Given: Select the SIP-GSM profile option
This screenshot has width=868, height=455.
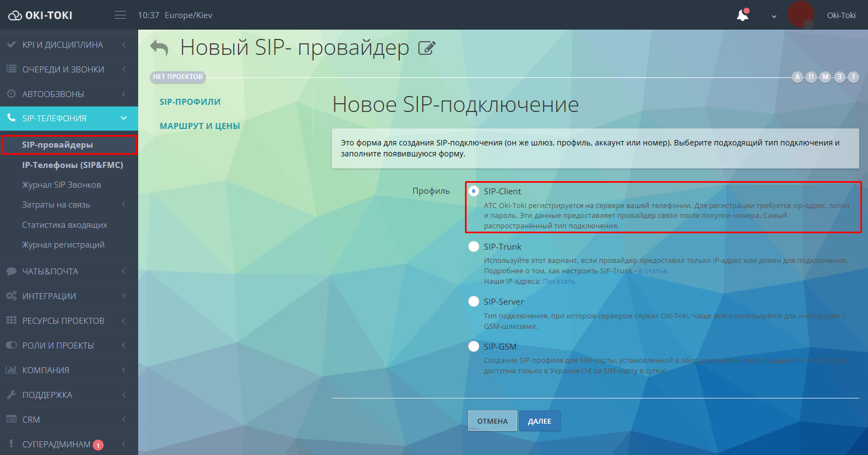Looking at the screenshot, I should pyautogui.click(x=474, y=346).
